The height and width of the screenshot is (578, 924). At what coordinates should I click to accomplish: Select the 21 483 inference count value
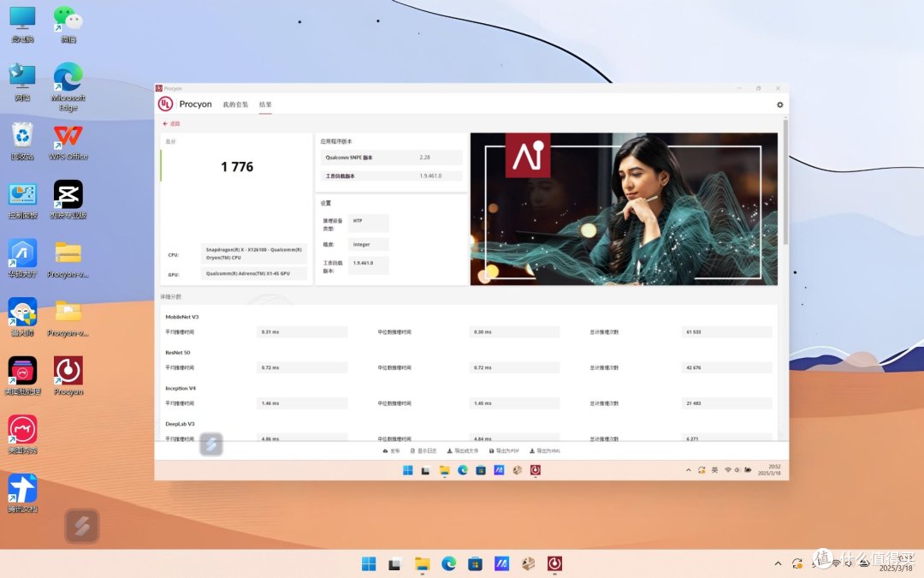726,403
